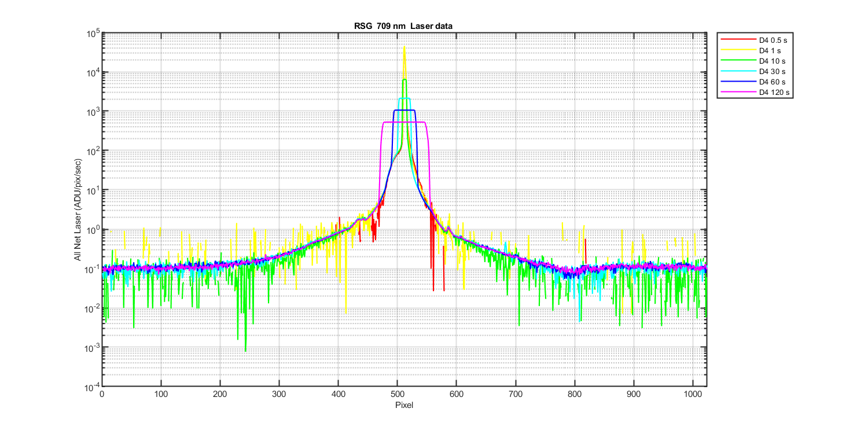The height and width of the screenshot is (434, 868).
Task: Click the x-axis tick label 300
Action: 279,395
